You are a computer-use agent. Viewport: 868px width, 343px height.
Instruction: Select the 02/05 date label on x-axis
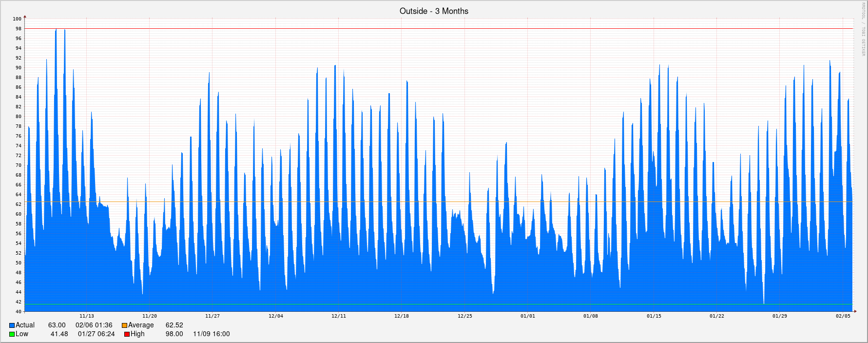pos(843,316)
